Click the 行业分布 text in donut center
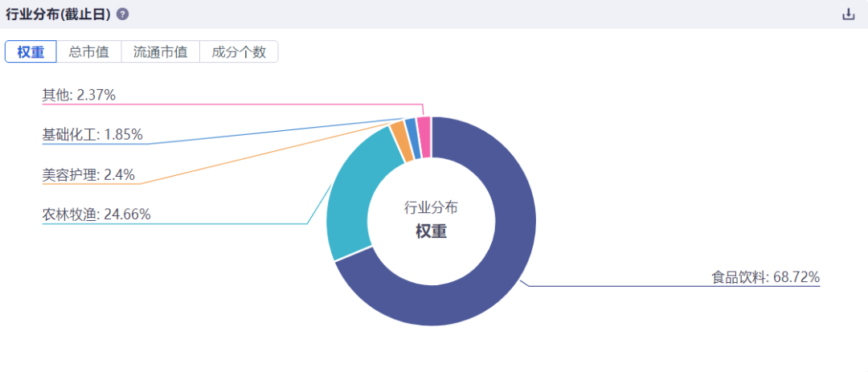The width and height of the screenshot is (868, 372). pyautogui.click(x=432, y=208)
